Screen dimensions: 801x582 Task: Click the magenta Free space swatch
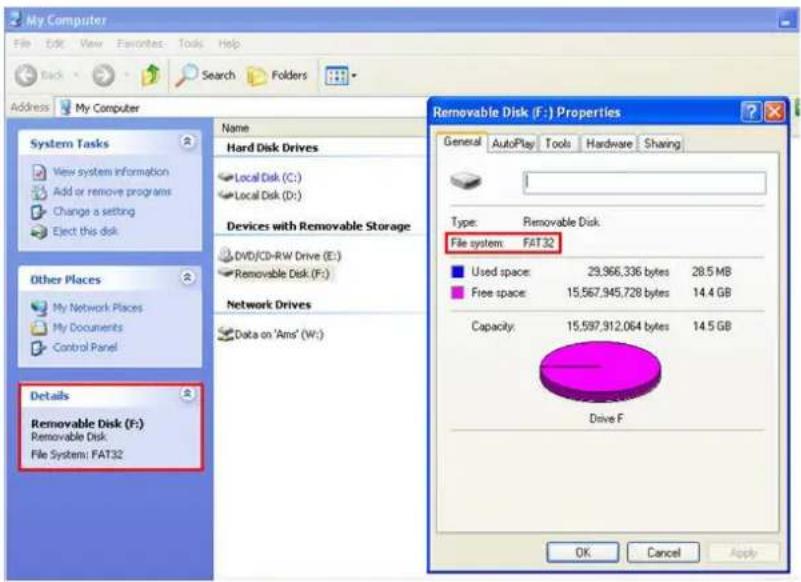pyautogui.click(x=458, y=292)
